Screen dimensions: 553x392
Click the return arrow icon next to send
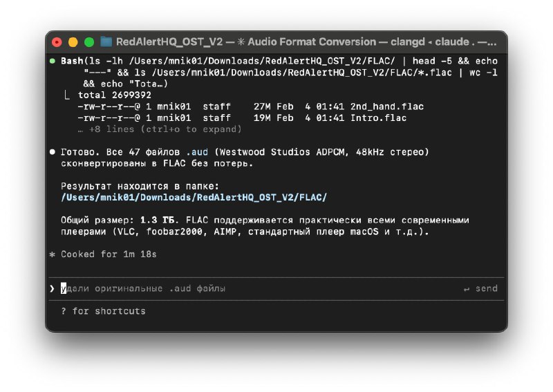pos(467,288)
